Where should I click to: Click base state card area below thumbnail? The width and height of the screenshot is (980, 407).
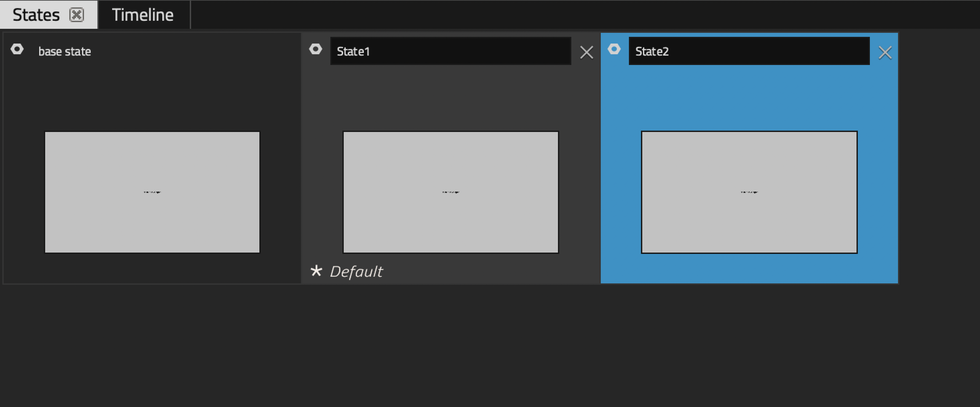coord(152,268)
